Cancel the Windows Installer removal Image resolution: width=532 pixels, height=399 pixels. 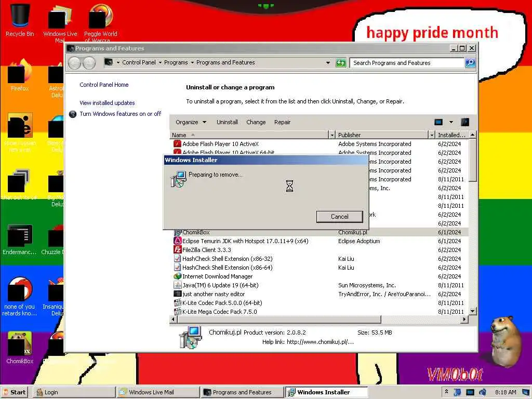click(x=339, y=217)
